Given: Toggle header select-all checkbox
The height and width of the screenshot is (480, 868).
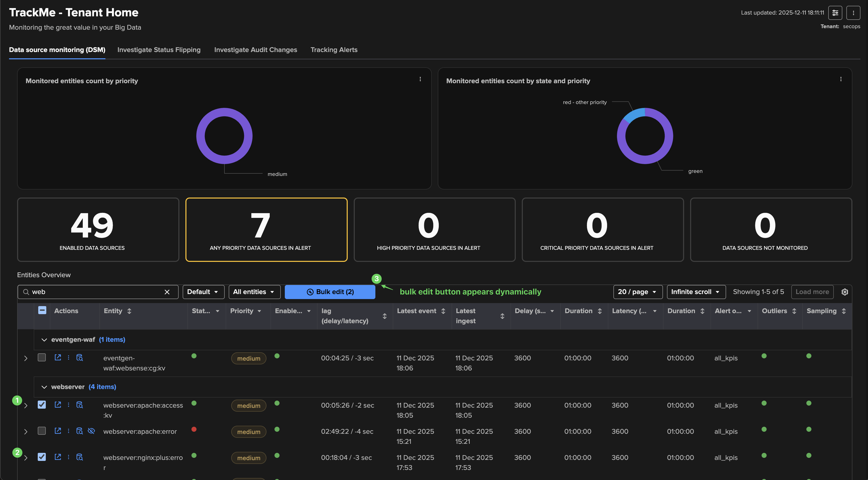Looking at the screenshot, I should point(42,310).
